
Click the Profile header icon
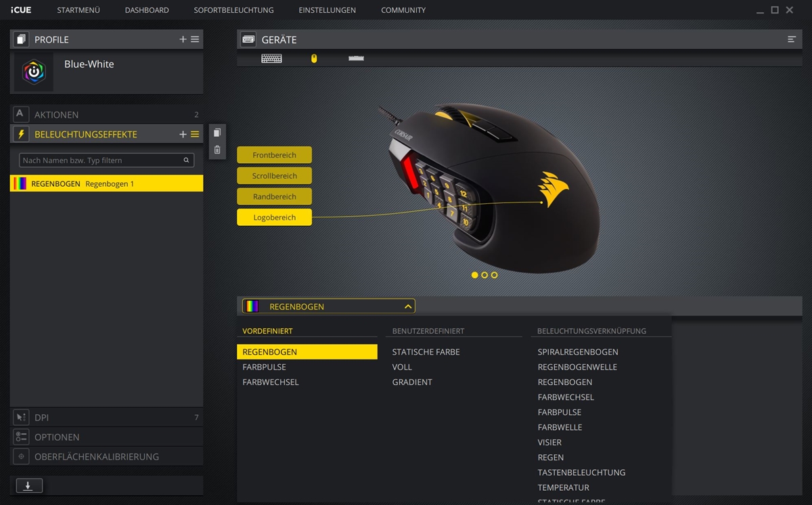pos(21,39)
